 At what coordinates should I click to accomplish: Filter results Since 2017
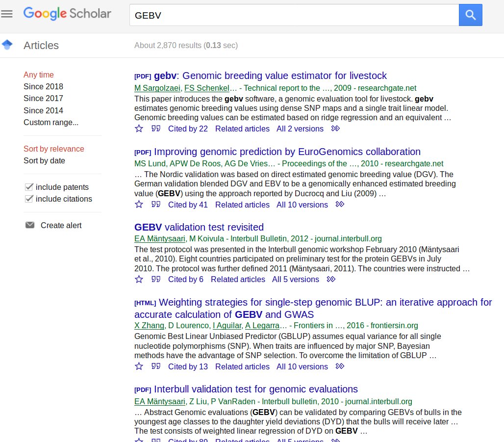[x=44, y=98]
